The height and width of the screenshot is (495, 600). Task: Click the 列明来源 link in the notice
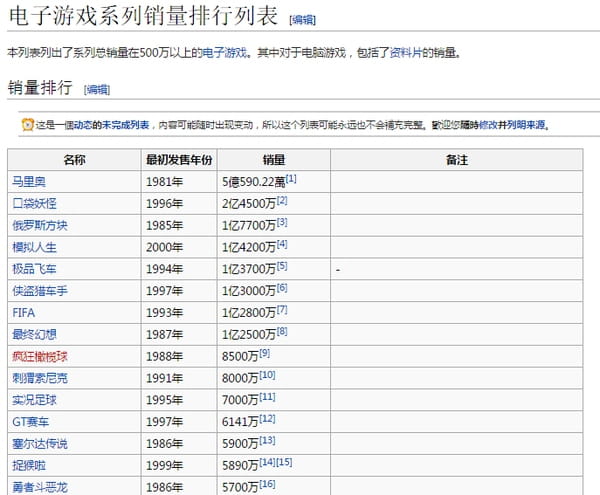tap(526, 125)
